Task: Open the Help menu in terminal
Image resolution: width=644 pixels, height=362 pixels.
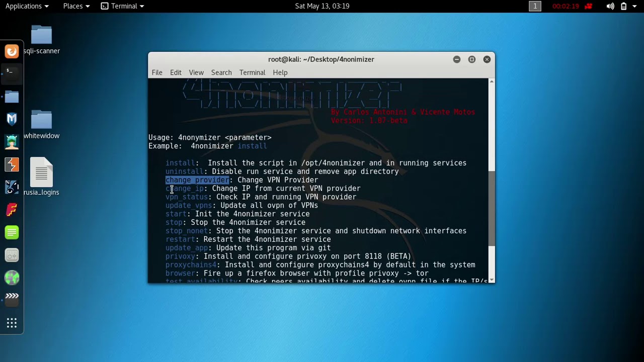Action: [280, 72]
